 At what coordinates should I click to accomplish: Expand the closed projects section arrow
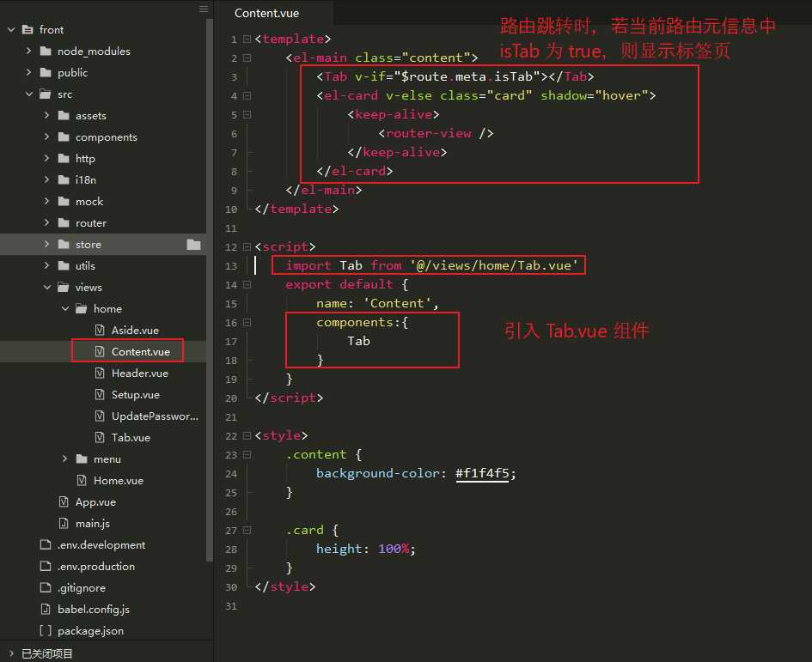coord(11,653)
